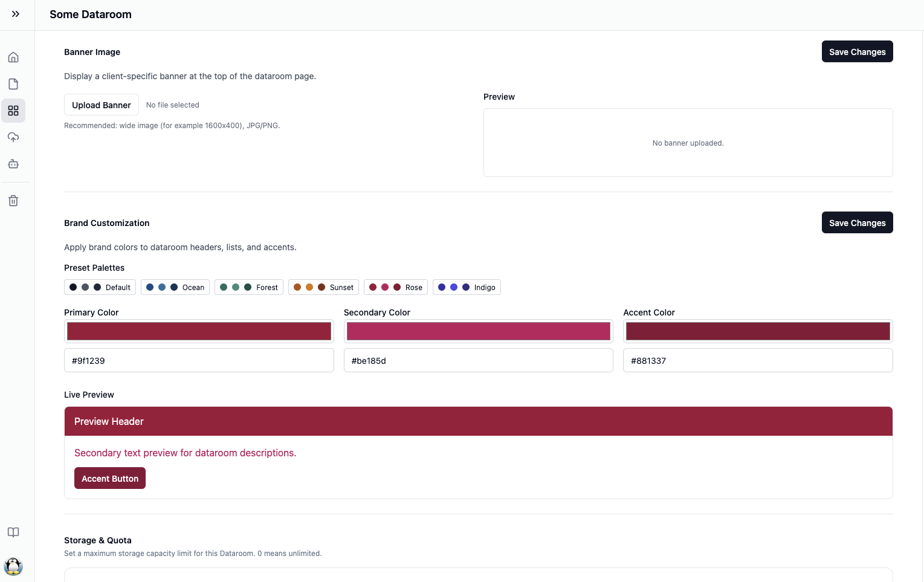
Task: Open the trash bin icon in sidebar
Action: [13, 201]
